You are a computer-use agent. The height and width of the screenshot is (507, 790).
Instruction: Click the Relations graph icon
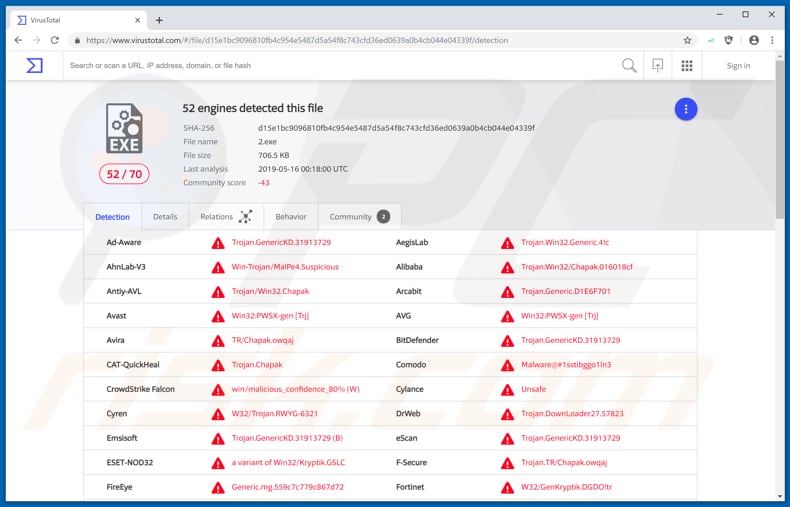pyautogui.click(x=245, y=217)
